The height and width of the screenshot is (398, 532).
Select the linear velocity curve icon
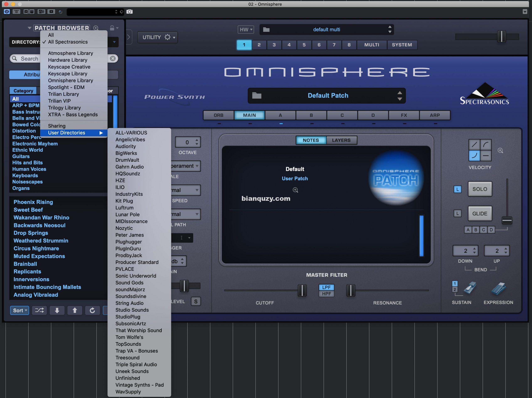click(474, 145)
